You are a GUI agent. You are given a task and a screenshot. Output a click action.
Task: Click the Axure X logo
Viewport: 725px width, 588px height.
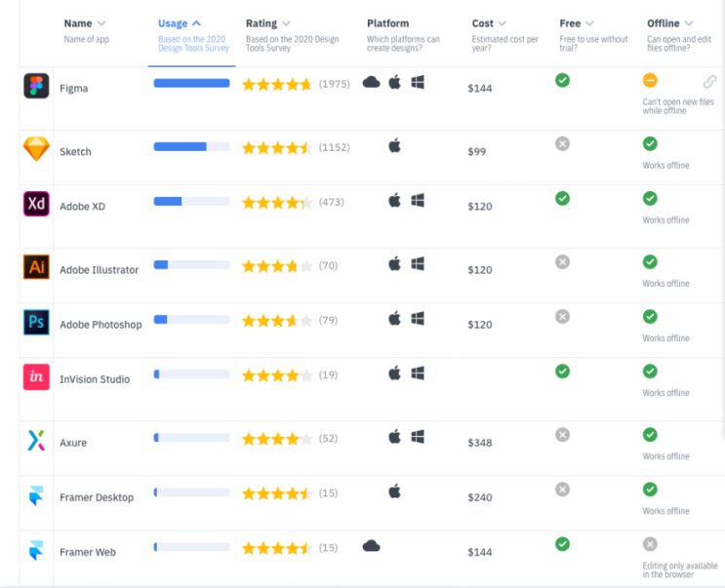[36, 440]
